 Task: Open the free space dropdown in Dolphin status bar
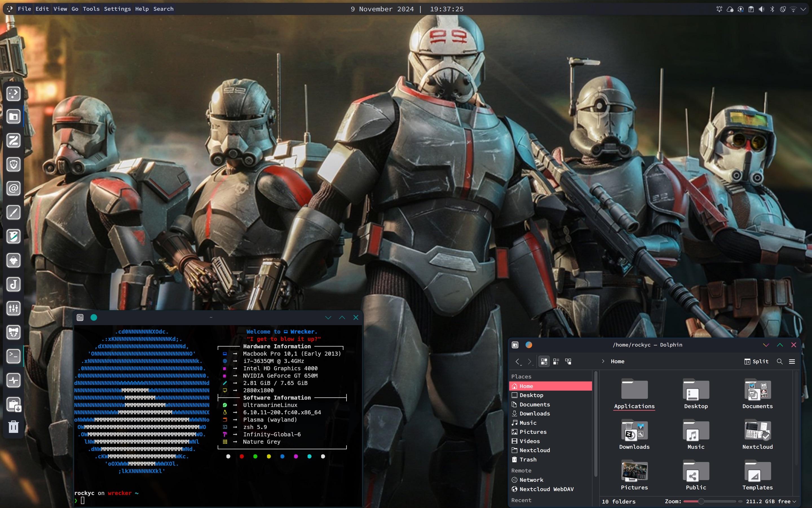click(771, 501)
